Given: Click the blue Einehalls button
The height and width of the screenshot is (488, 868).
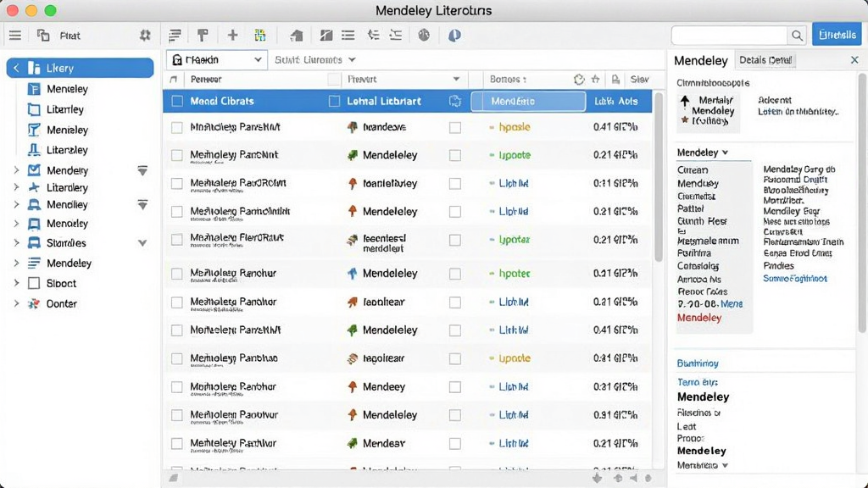Looking at the screenshot, I should tap(837, 35).
